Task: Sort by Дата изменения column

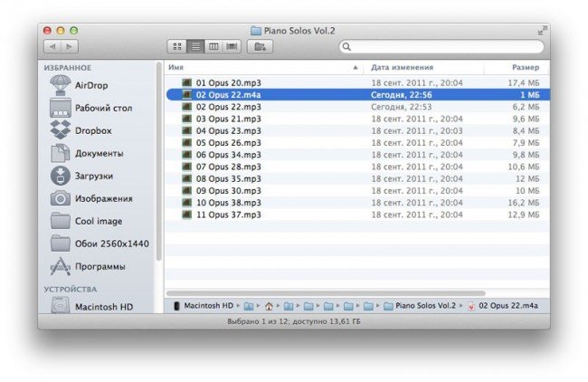Action: [425, 67]
